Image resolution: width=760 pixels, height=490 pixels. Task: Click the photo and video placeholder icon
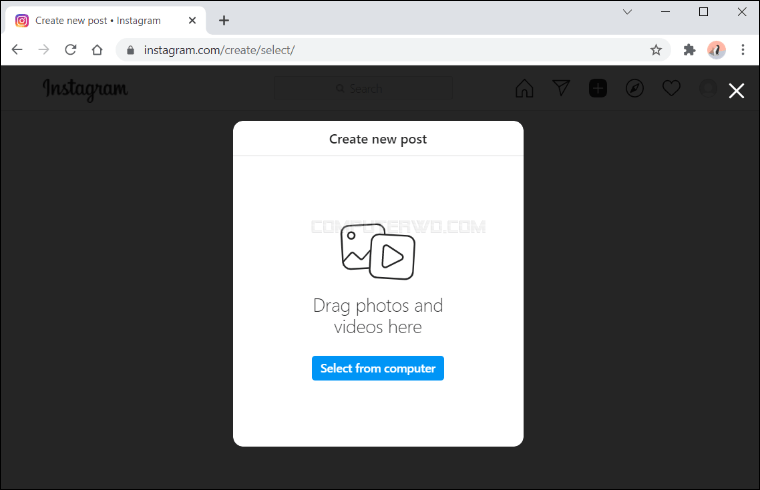pos(378,252)
